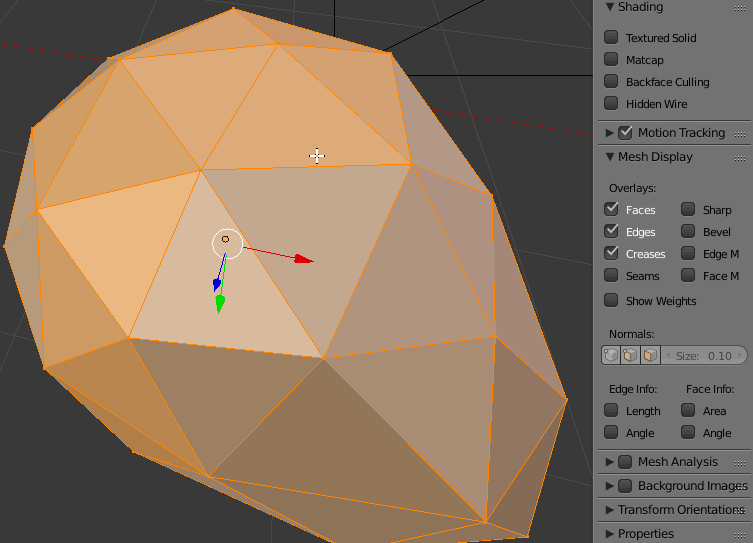
Task: Enable the Sharp overlay checkbox
Action: (688, 209)
